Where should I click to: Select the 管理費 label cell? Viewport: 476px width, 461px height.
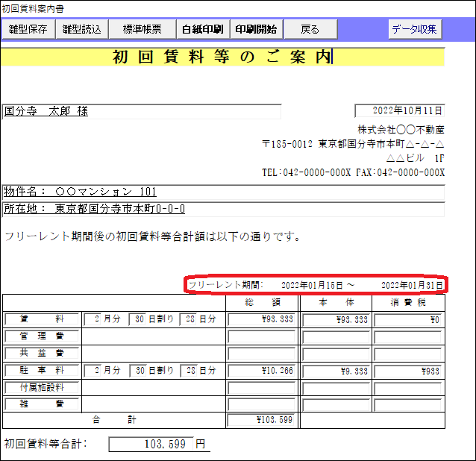pos(42,336)
